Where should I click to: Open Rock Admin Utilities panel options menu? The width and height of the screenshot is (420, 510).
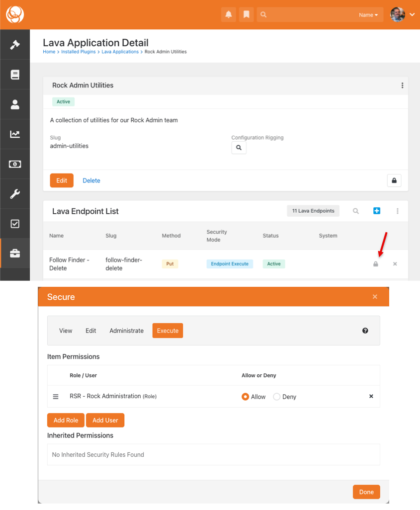tap(402, 85)
